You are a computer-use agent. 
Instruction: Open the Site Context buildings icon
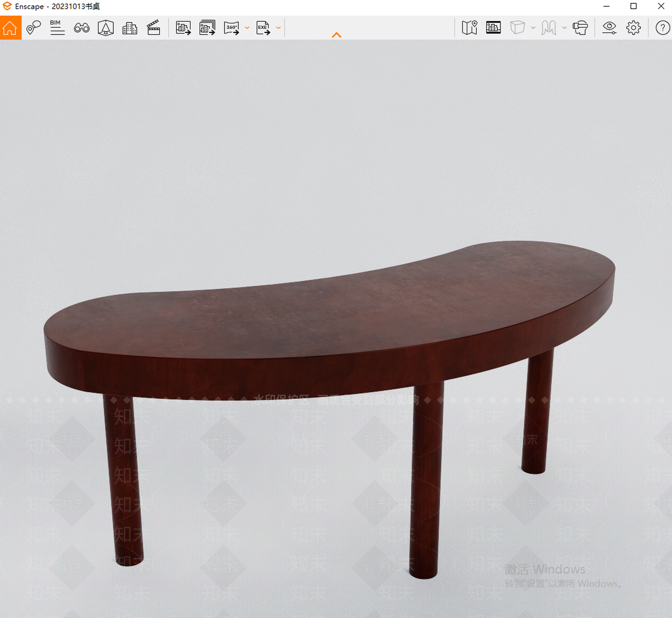click(129, 28)
